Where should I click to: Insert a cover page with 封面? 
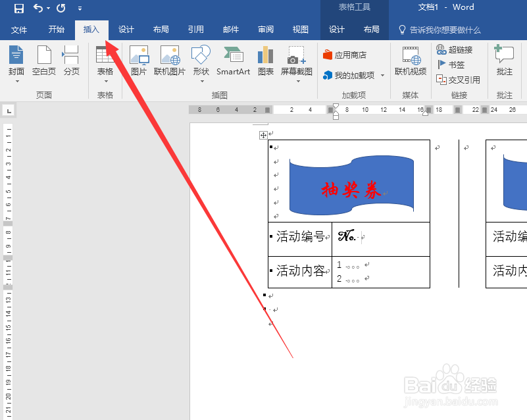point(16,61)
